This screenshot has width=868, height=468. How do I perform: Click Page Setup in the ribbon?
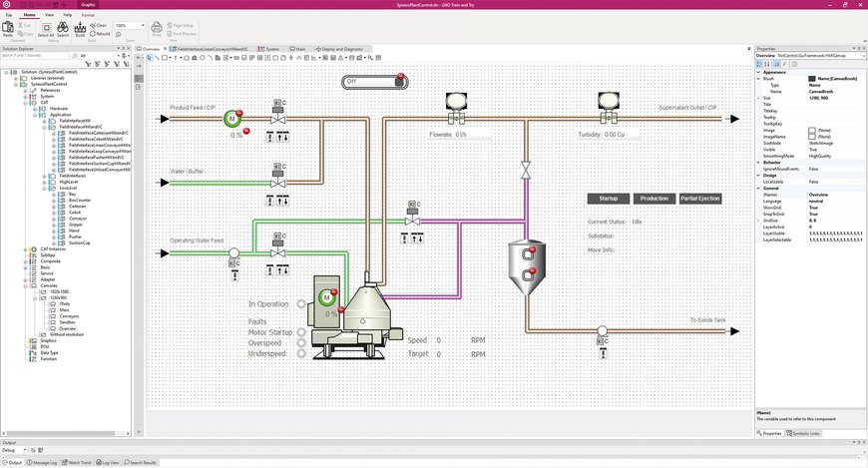pos(181,26)
